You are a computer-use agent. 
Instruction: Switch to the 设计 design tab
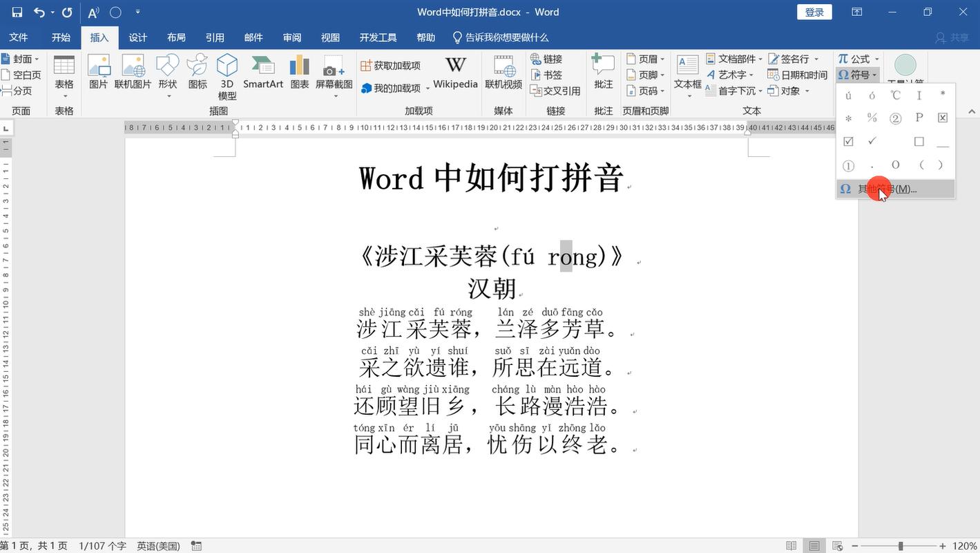pyautogui.click(x=138, y=37)
